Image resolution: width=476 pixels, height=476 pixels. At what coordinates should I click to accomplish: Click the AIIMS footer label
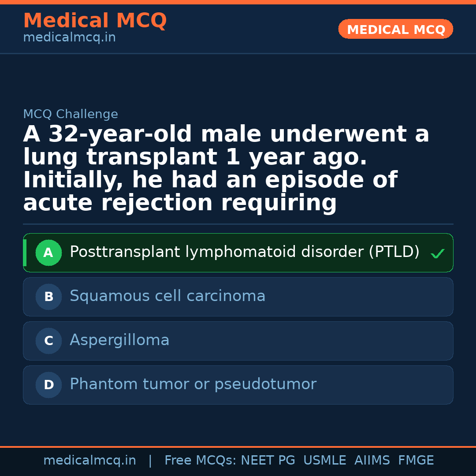click(372, 461)
